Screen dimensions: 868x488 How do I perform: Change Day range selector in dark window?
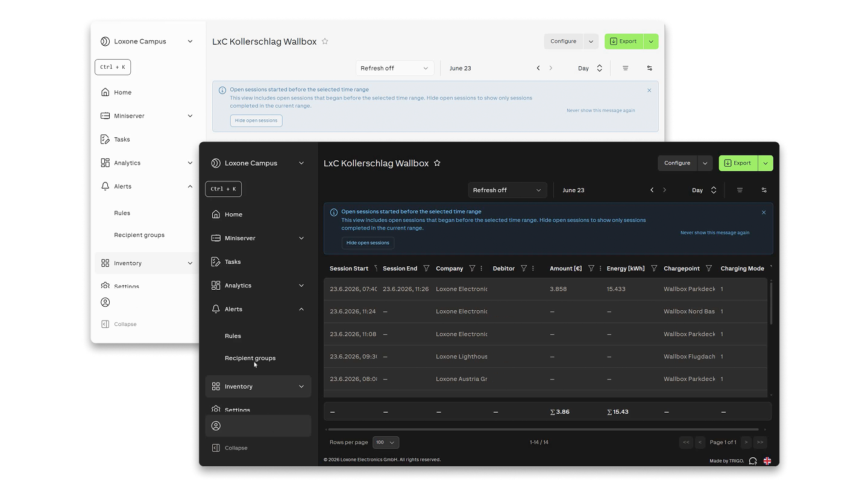(x=704, y=190)
